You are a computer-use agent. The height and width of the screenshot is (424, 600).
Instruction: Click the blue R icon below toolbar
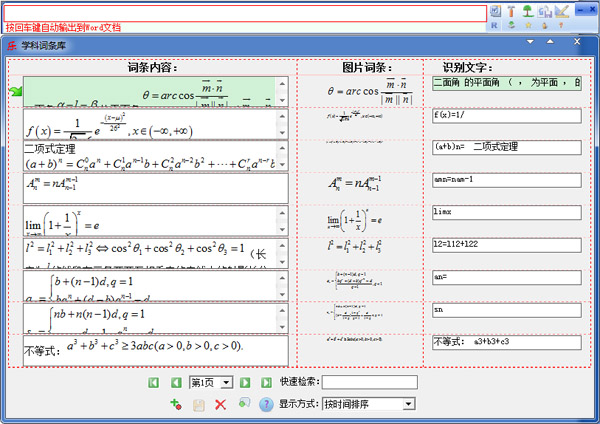point(494,25)
